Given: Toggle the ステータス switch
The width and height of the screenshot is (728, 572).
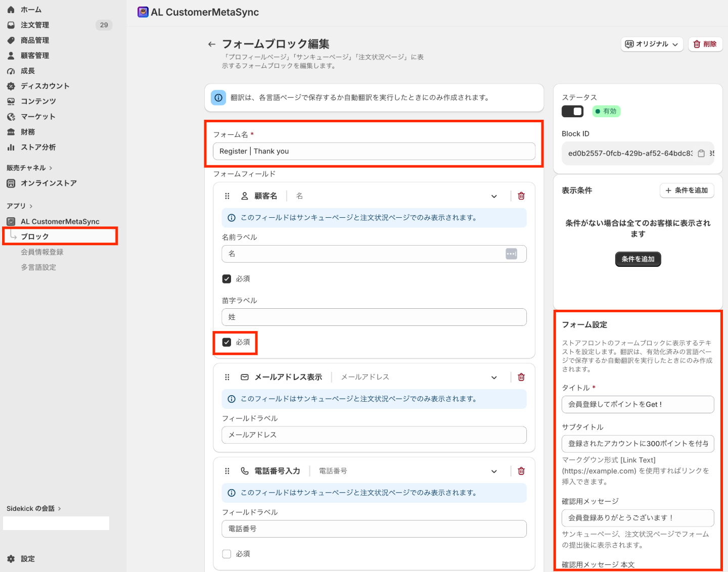Looking at the screenshot, I should pos(573,111).
